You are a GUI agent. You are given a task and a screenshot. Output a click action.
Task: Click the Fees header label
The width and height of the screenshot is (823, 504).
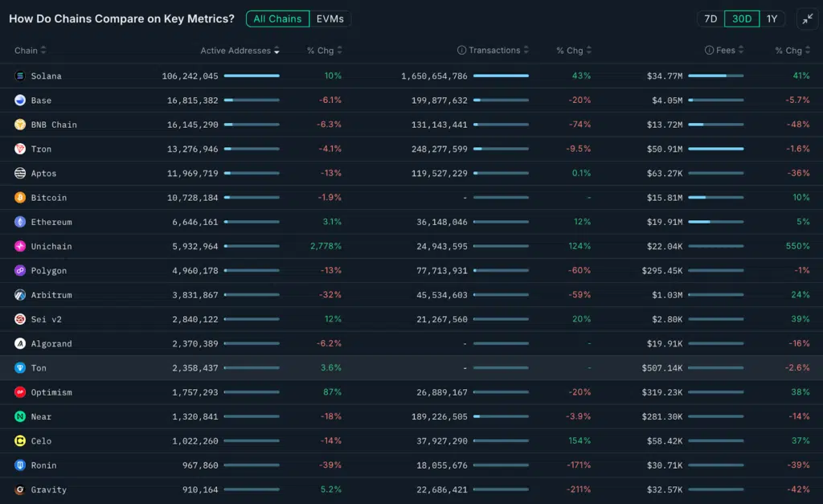(726, 51)
